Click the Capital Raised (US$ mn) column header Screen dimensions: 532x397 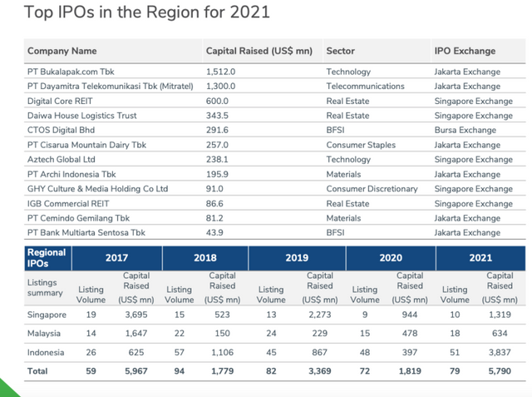coord(259,51)
